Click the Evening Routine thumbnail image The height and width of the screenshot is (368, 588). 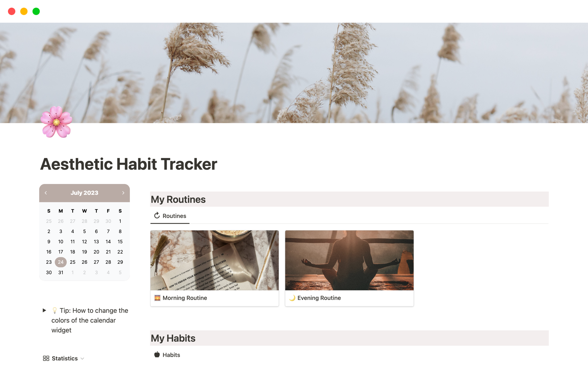pyautogui.click(x=349, y=260)
